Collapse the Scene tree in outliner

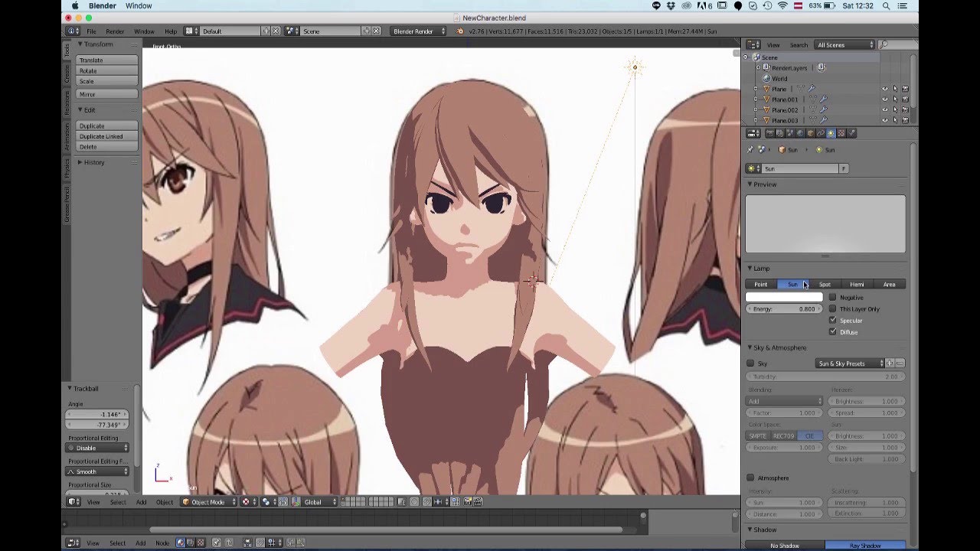pyautogui.click(x=745, y=57)
